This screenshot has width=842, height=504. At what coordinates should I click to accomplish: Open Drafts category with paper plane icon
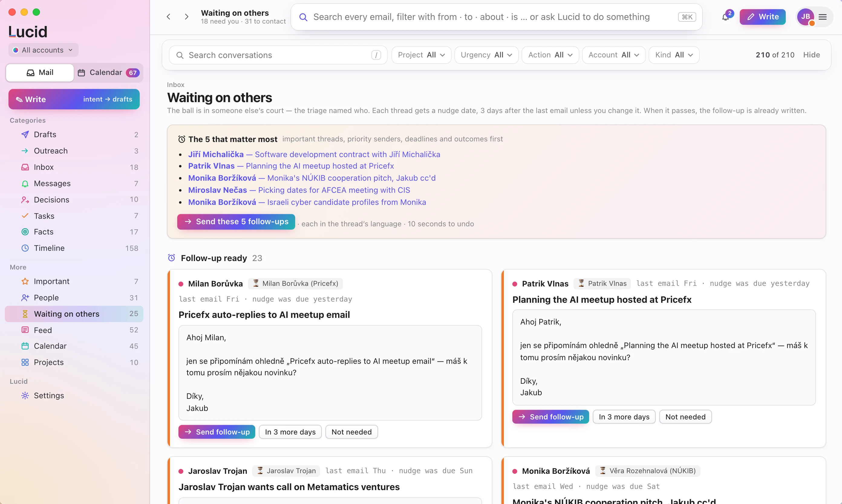74,134
